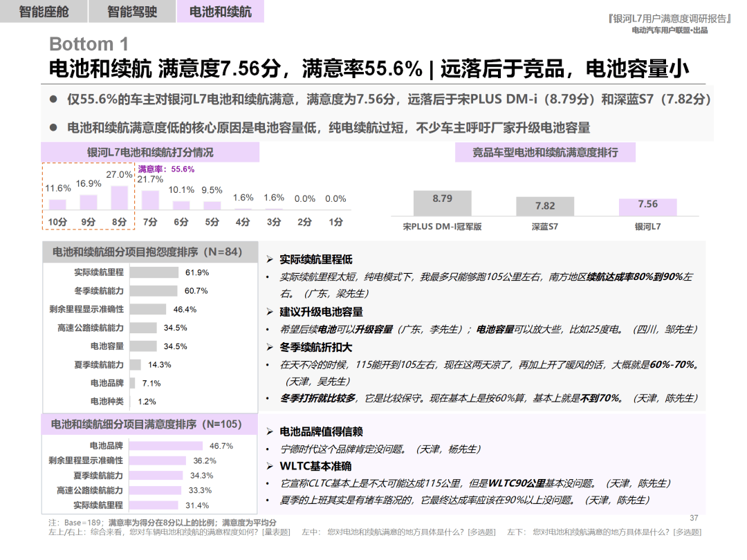
Task: Click the satisfaction bar valued 46.7%
Action: coord(166,446)
